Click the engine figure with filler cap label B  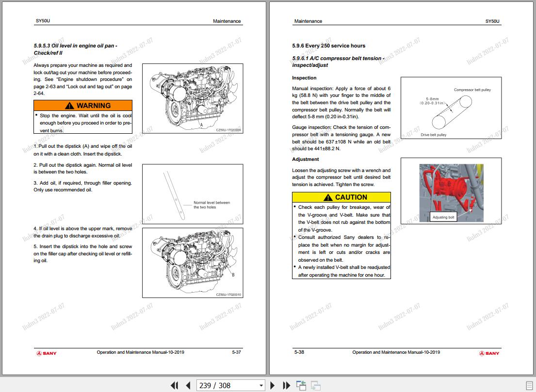193,263
